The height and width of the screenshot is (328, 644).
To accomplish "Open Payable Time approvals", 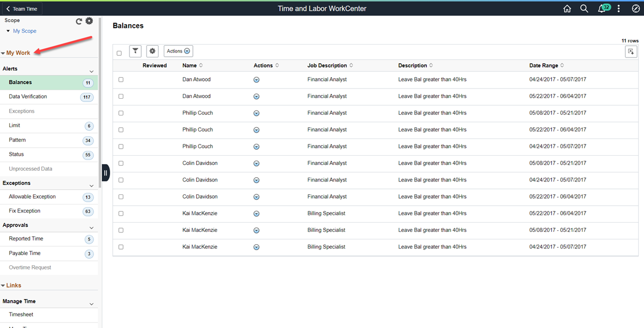I will (49, 254).
